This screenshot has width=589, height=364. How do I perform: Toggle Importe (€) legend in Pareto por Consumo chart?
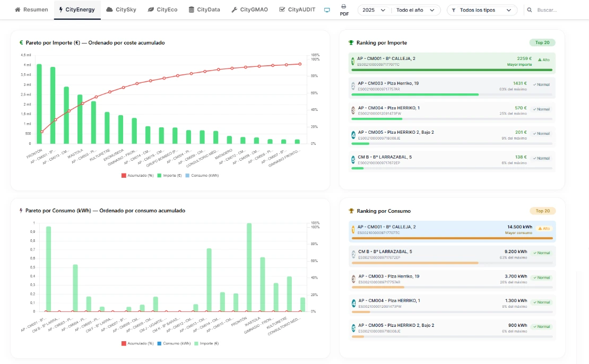(206, 343)
